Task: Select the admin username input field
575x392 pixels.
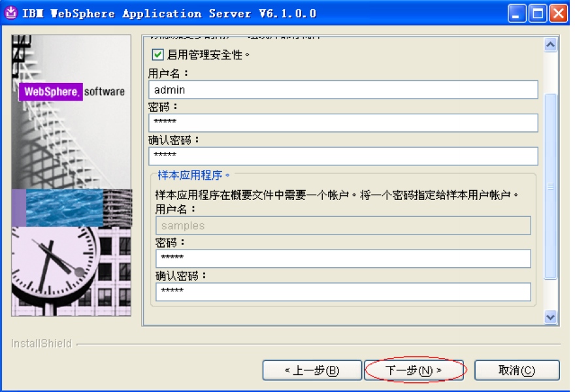Action: pyautogui.click(x=343, y=90)
